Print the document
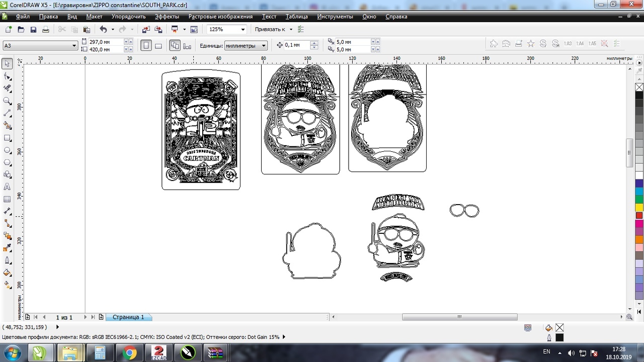The width and height of the screenshot is (644, 362). [x=45, y=30]
